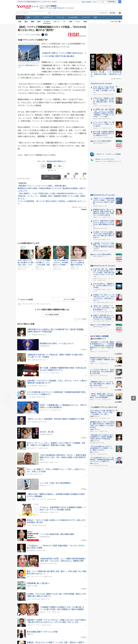
Task: Open 次ページは：「脳出血は過労が原因だろう」link
Action: point(52,161)
